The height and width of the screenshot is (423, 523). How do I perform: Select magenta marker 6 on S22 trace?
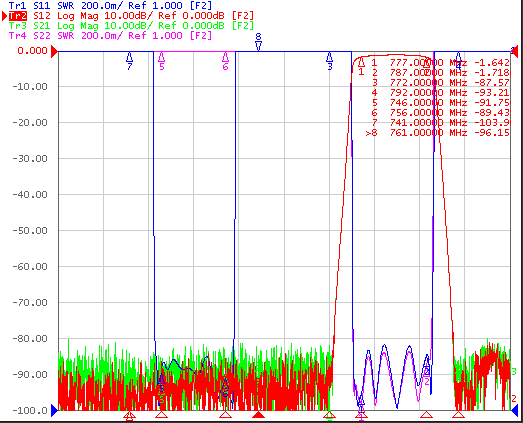click(x=225, y=61)
